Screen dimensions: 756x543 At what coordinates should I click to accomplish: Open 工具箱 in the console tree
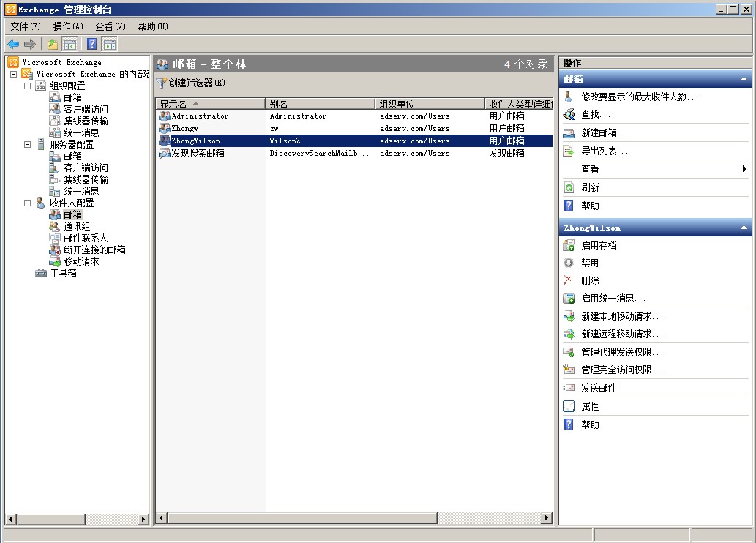(63, 273)
